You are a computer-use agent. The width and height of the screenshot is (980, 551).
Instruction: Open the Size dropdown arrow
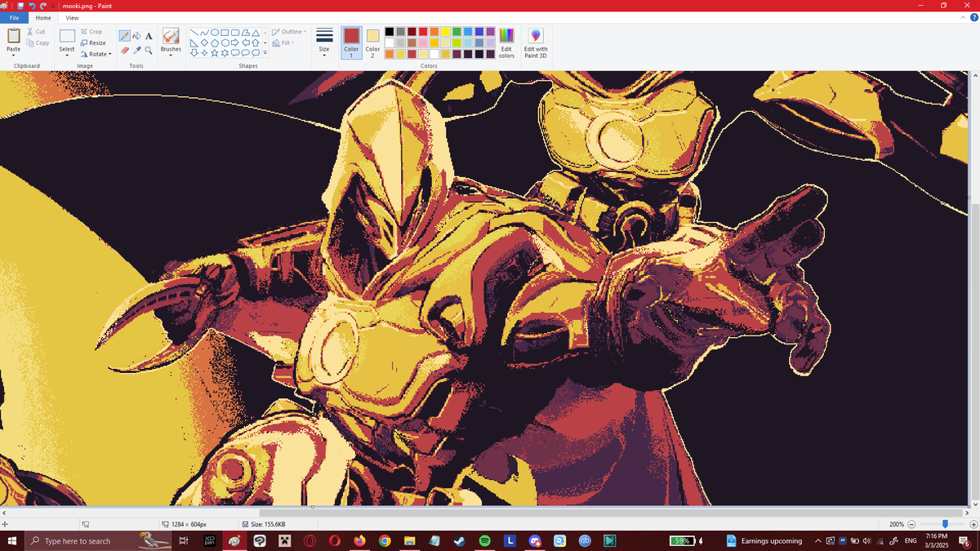[x=324, y=56]
